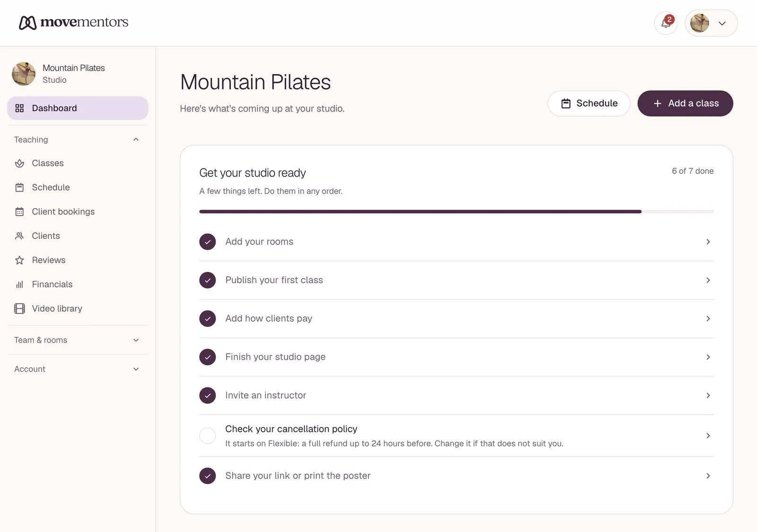Viewport: 757px width, 532px height.
Task: Open the Check your cancellation policy chevron
Action: 708,436
